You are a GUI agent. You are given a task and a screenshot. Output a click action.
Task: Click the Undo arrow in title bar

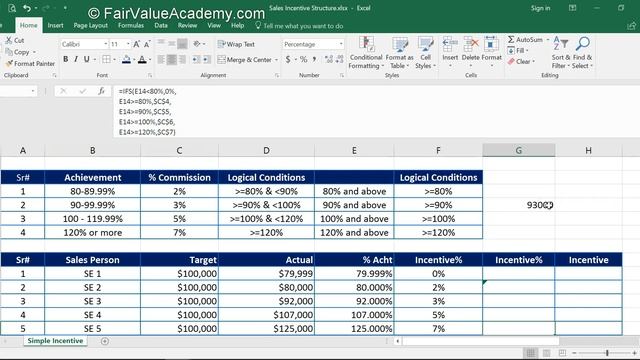[x=27, y=8]
